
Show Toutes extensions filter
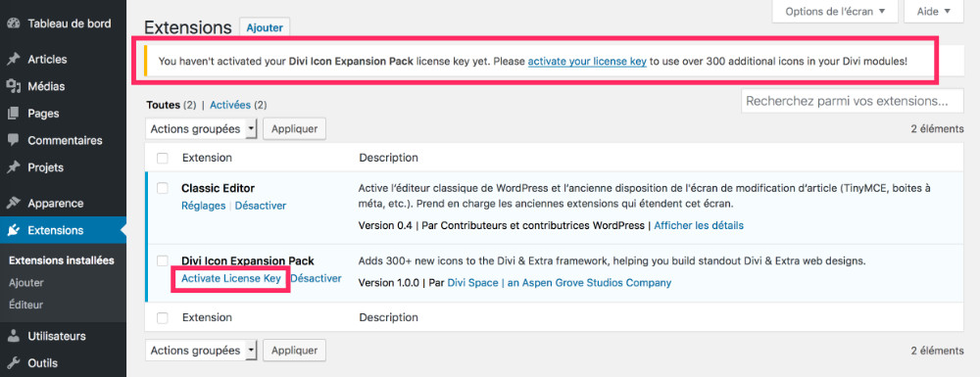[162, 105]
